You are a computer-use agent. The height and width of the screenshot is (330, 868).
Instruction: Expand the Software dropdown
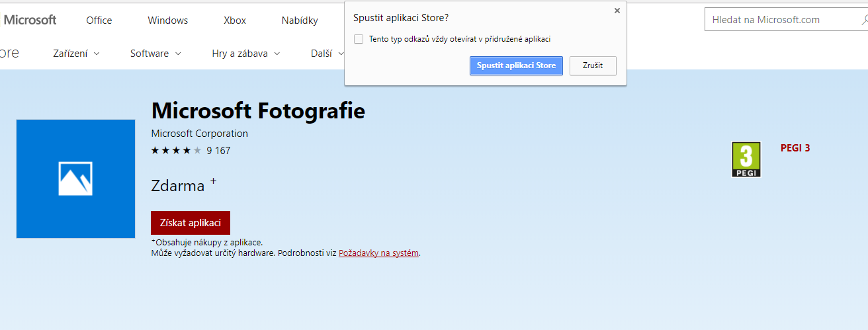tap(155, 54)
